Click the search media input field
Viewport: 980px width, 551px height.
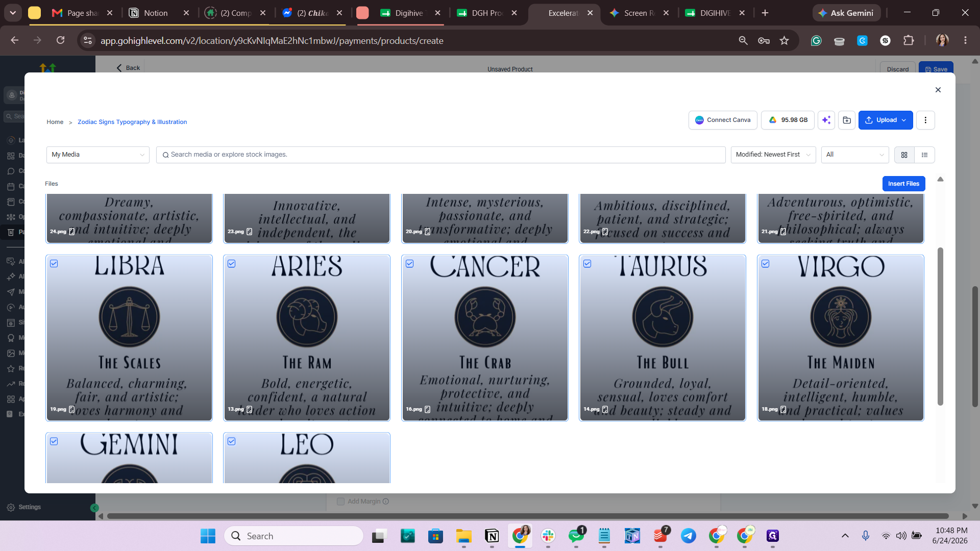tap(441, 155)
